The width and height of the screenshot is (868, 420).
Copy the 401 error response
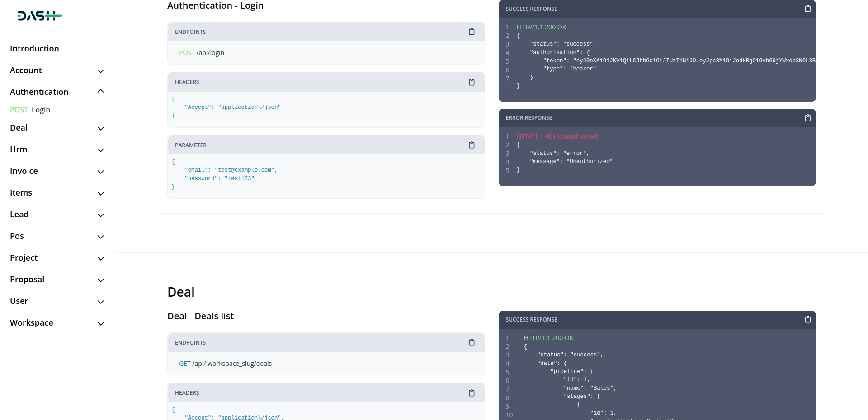point(807,118)
